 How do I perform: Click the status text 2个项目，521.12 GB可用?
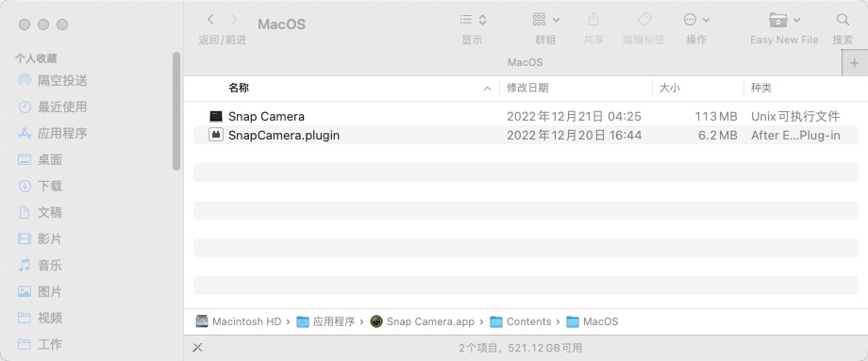click(x=521, y=349)
